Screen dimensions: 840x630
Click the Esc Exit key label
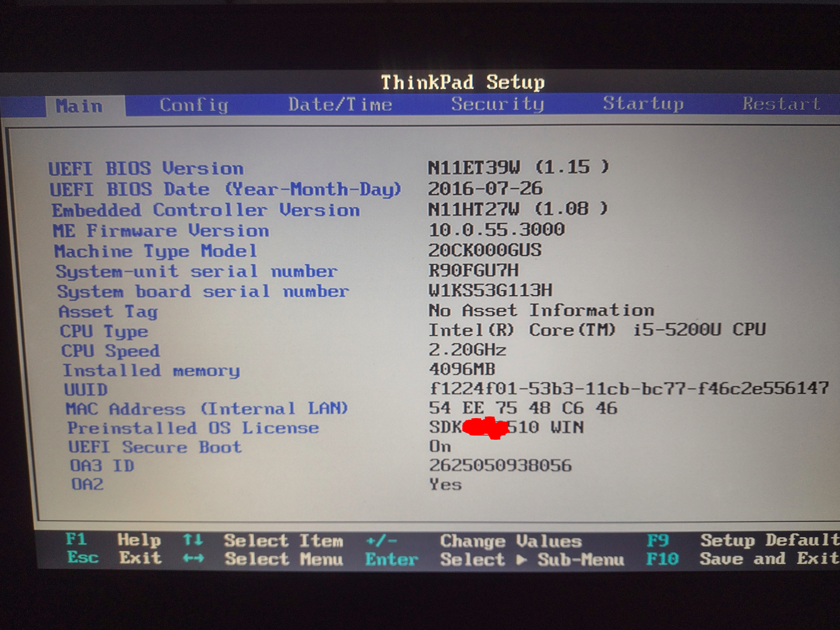[x=83, y=558]
